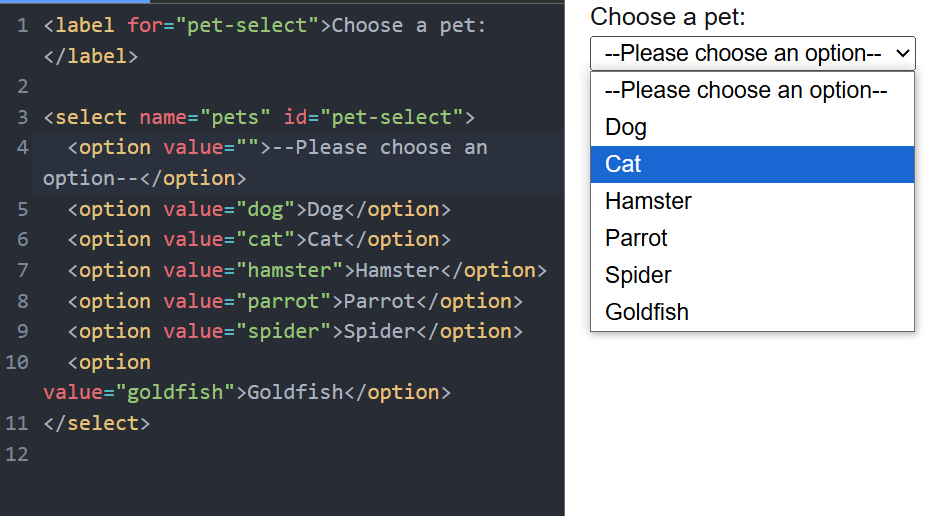Choose Spider from the pet options
Image resolution: width=942 pixels, height=516 pixels.
click(638, 275)
